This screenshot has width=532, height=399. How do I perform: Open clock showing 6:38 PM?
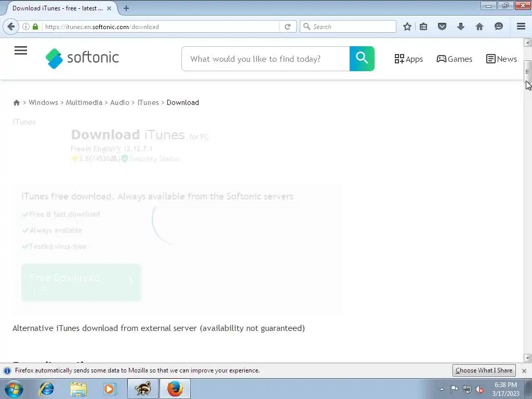point(506,389)
